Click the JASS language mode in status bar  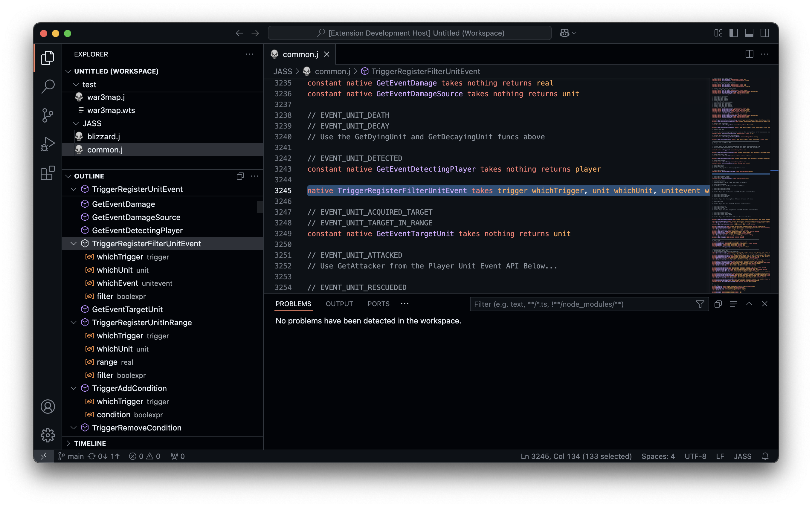742,456
